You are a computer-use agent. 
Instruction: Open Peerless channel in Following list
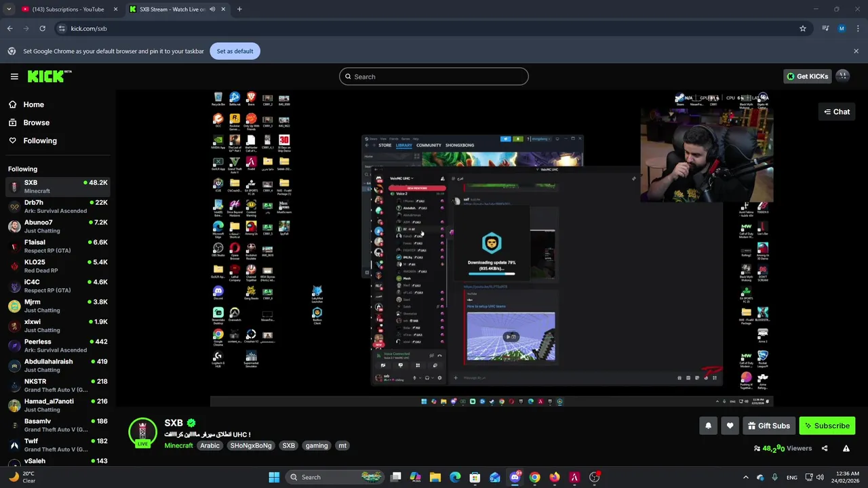pyautogui.click(x=58, y=346)
